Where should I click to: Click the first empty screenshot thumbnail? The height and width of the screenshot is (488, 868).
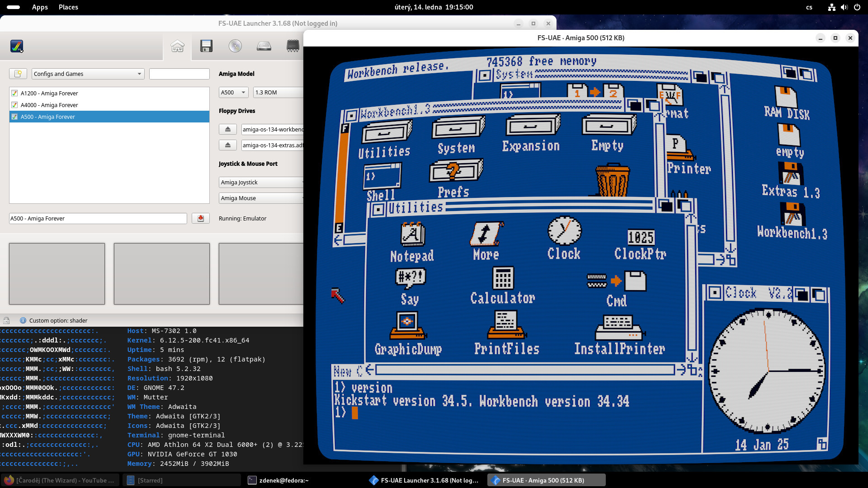pyautogui.click(x=57, y=274)
